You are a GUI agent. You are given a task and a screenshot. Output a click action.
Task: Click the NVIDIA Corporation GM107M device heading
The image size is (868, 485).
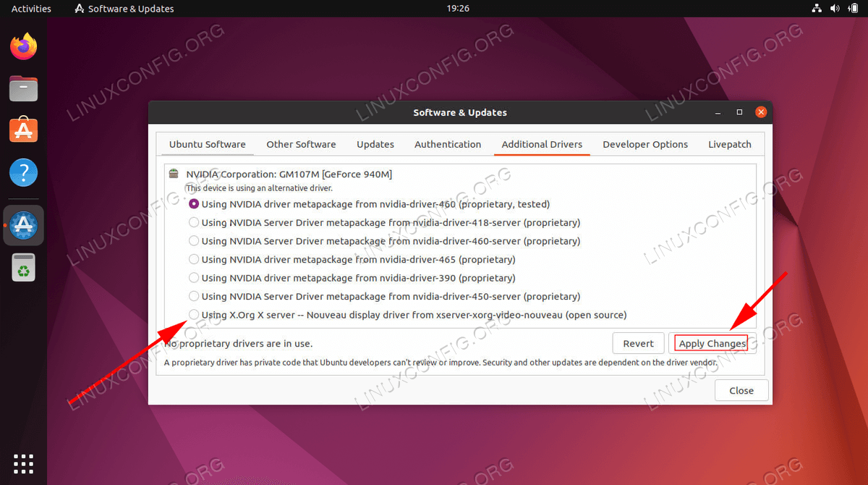[289, 174]
